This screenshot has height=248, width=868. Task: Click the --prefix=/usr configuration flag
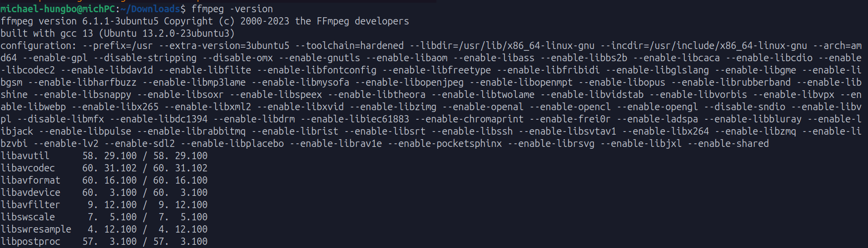pyautogui.click(x=118, y=46)
